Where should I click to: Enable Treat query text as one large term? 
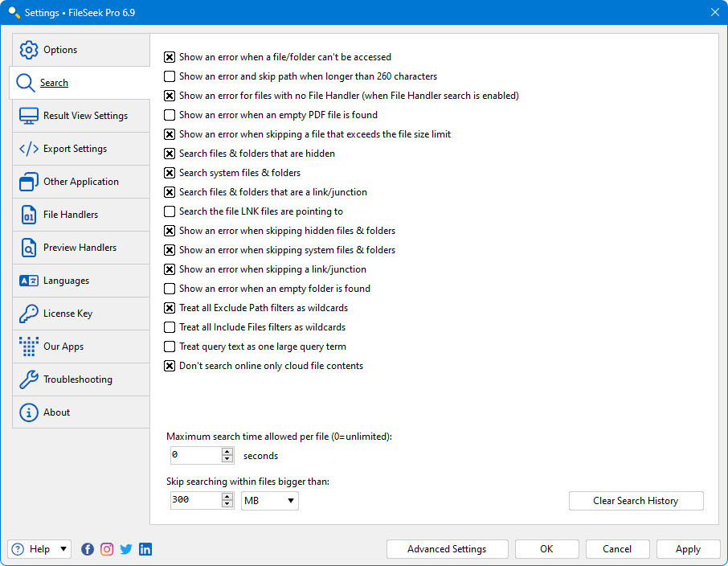coord(170,347)
